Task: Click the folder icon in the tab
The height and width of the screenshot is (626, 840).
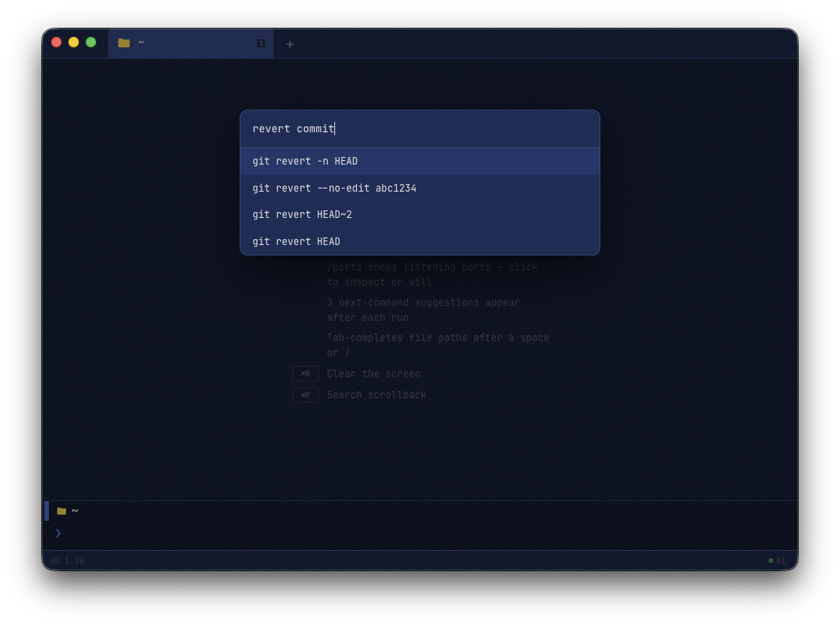Action: coord(124,43)
